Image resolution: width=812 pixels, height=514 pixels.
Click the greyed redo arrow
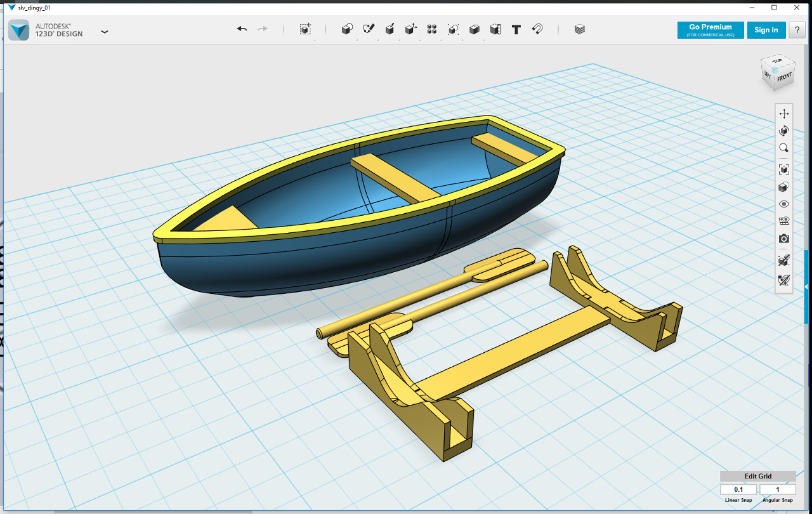262,29
